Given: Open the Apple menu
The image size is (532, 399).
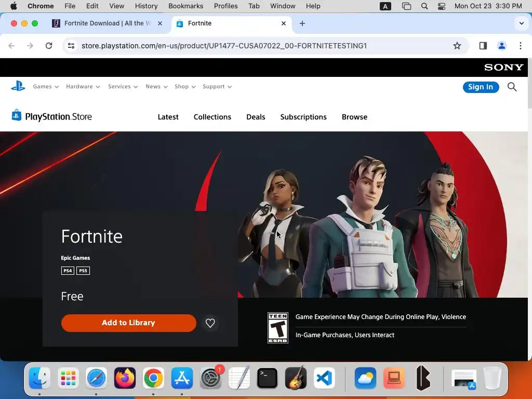Looking at the screenshot, I should point(14,6).
